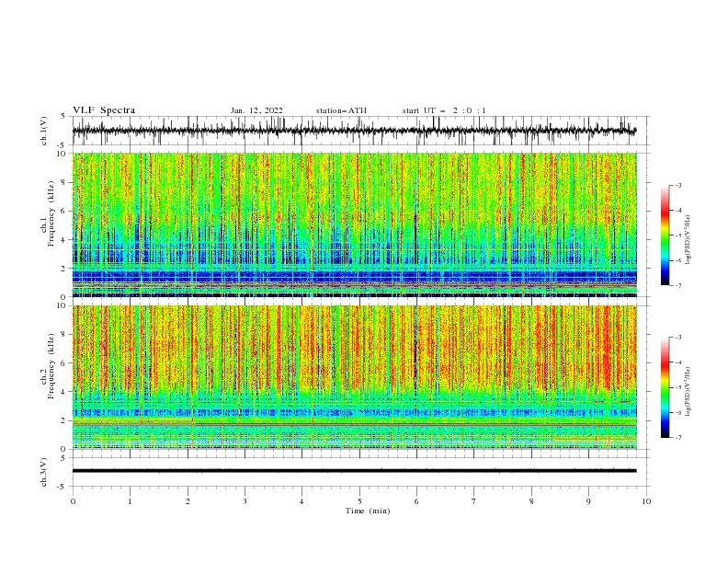Click the '-7' label on ch.2 colorbar

(677, 437)
